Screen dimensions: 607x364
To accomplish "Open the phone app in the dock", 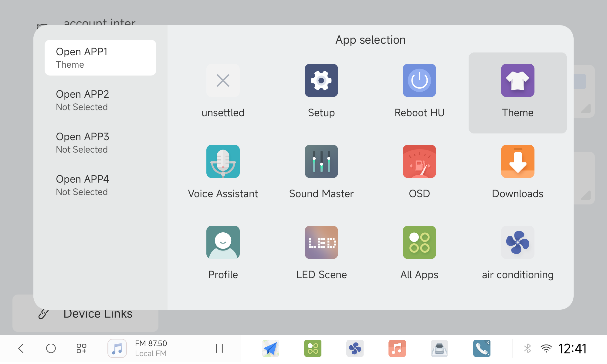I will tap(481, 348).
